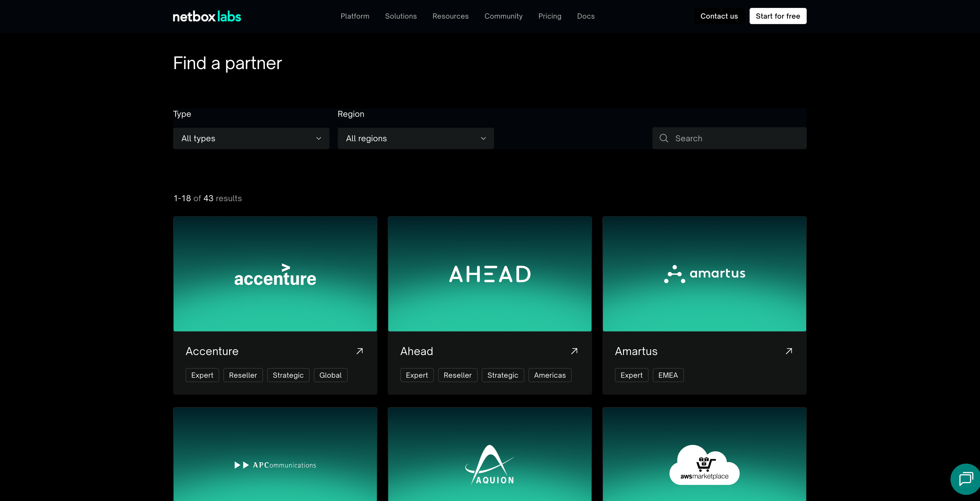Click the 'Find a partner' heading
The height and width of the screenshot is (501, 980).
pos(227,63)
